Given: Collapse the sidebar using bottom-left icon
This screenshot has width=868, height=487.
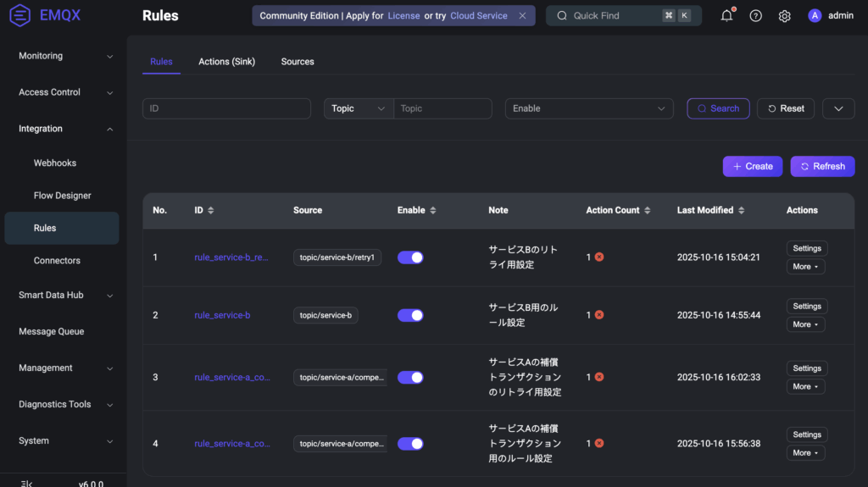Looking at the screenshot, I should tap(26, 484).
